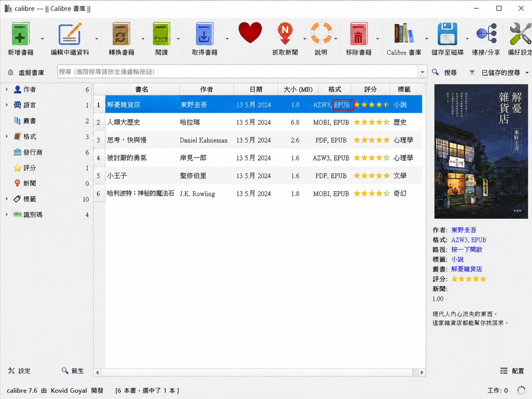Click inside the search text field

click(x=237, y=72)
